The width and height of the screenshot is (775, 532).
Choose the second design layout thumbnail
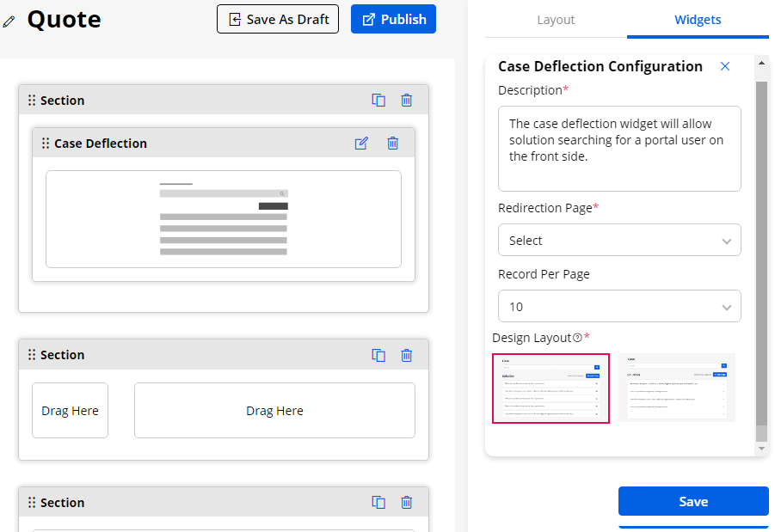pos(676,388)
